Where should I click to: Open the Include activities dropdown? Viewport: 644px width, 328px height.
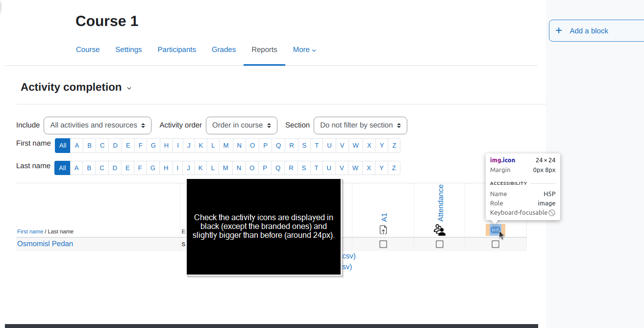click(98, 126)
